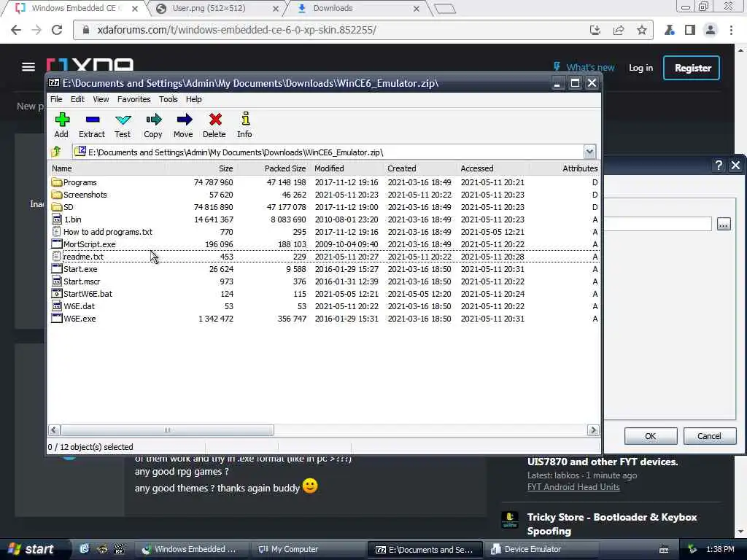Screen dimensions: 747x560
Task: Select the readme.txt row
Action: tap(324, 257)
